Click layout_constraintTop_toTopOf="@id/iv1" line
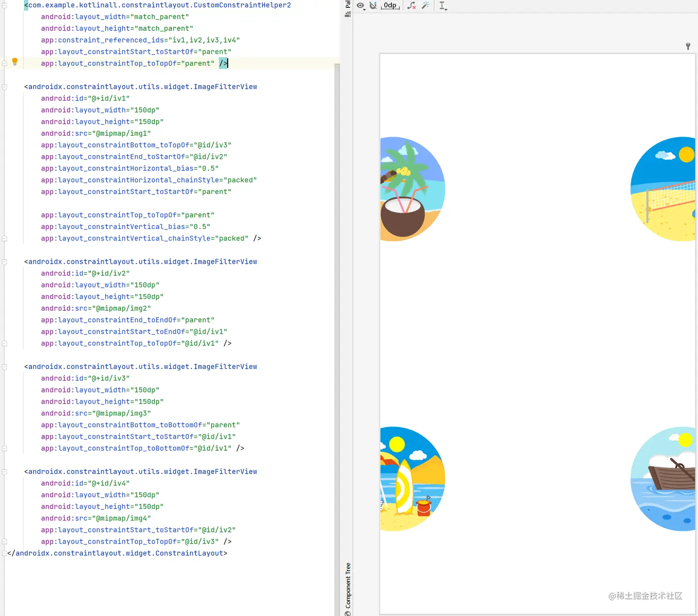Viewport: 698px width, 616px height. tap(136, 344)
